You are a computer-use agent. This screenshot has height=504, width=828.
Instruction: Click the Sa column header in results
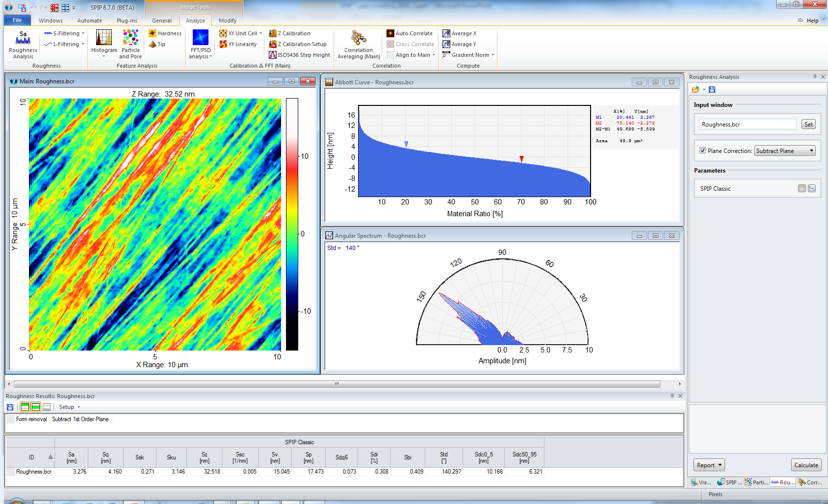[71, 457]
